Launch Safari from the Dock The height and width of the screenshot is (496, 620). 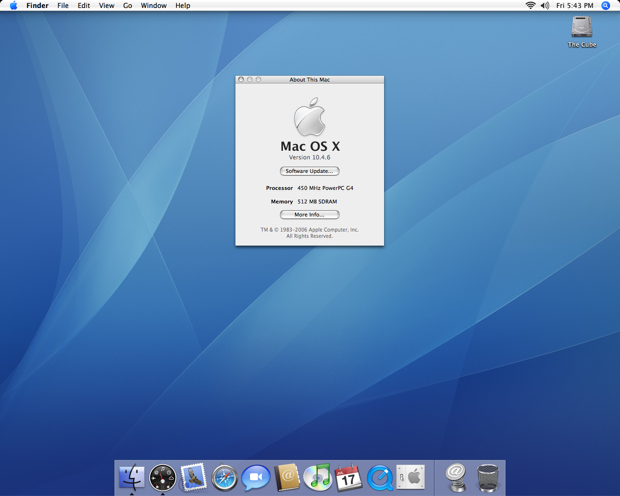(x=224, y=477)
